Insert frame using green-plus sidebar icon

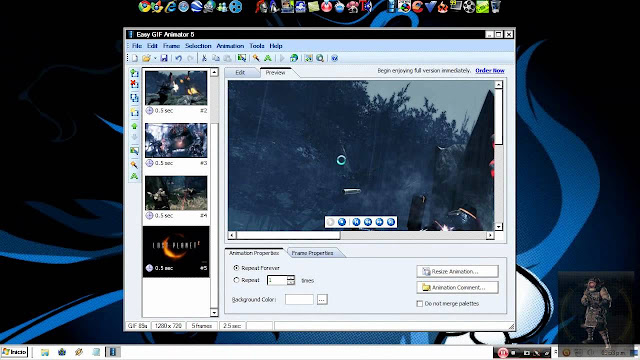click(134, 73)
